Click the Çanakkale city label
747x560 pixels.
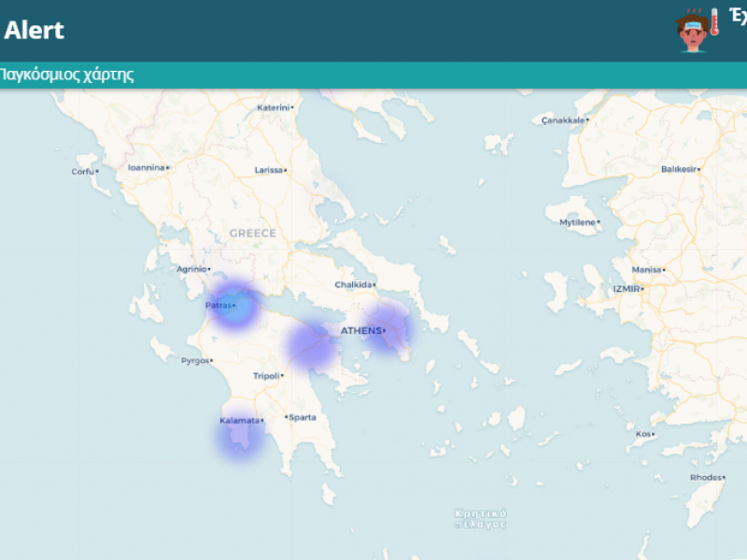pos(564,120)
